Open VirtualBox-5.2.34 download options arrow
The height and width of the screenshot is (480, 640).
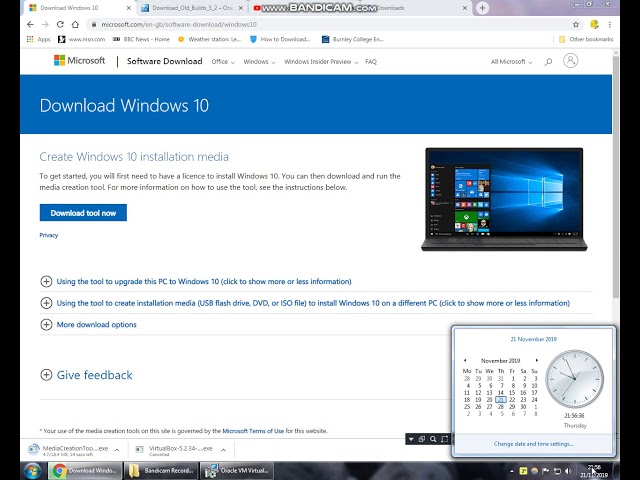click(223, 450)
